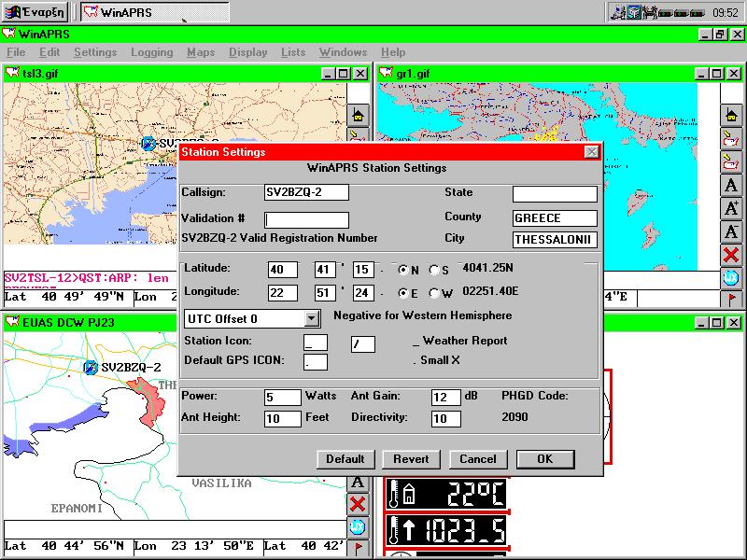Select W for longitude hemisphere
The image size is (747, 560).
pos(434,293)
